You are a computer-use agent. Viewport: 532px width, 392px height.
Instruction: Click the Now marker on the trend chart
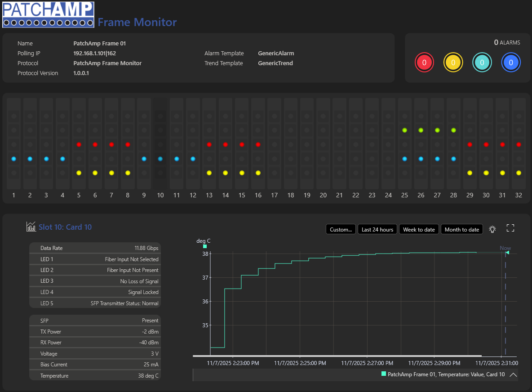click(x=505, y=248)
